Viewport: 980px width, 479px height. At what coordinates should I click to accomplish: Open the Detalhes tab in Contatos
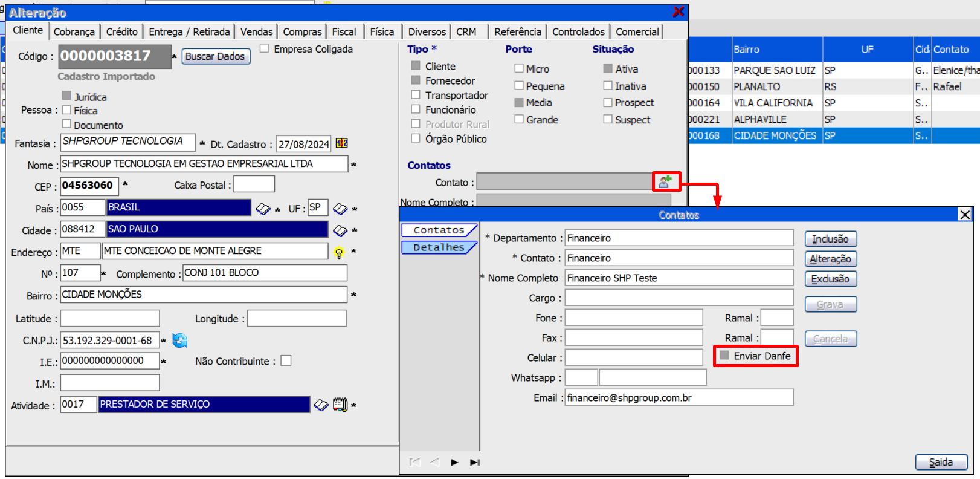tap(439, 247)
